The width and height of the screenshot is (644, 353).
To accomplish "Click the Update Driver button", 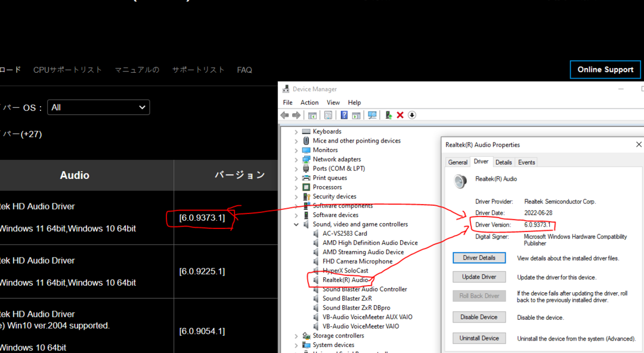I will click(x=479, y=277).
